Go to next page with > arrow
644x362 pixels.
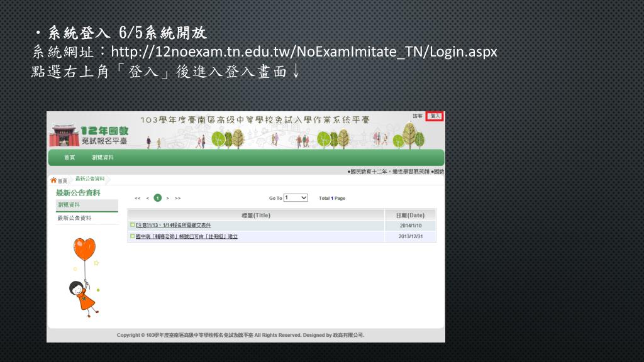(x=167, y=198)
